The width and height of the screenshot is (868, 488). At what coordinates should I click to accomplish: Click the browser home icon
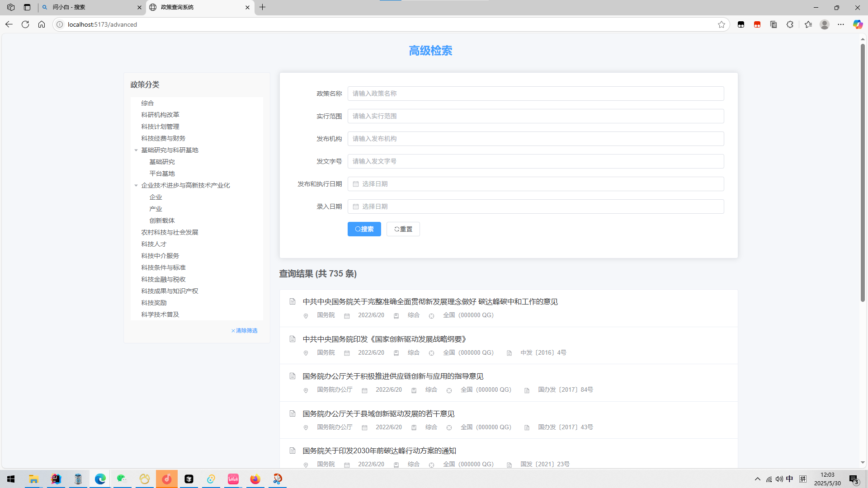coord(42,24)
